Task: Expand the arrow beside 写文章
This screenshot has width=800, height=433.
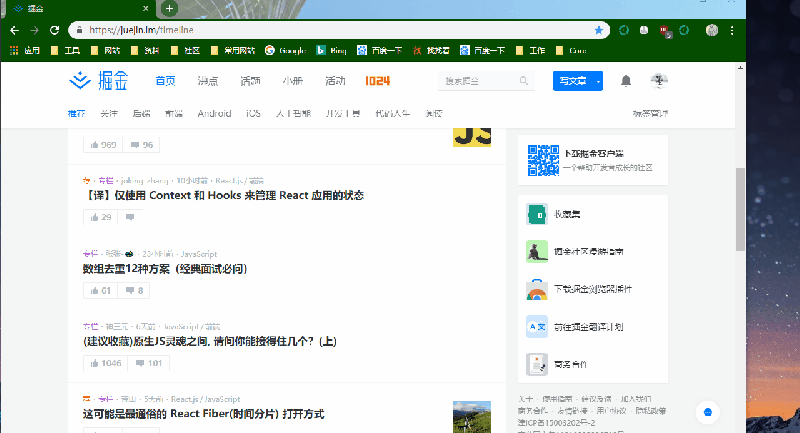Action: (x=598, y=81)
